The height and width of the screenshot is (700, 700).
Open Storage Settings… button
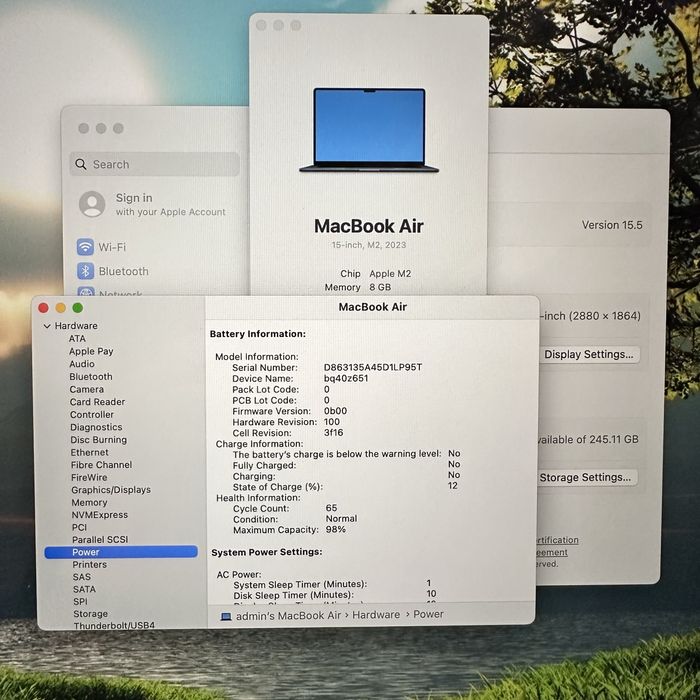coord(586,477)
